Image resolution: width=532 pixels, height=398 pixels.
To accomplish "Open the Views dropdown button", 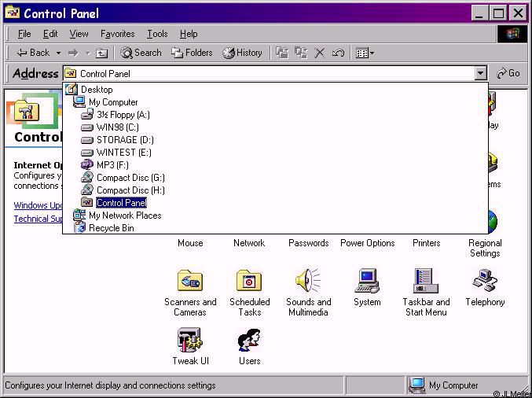I will pos(365,53).
